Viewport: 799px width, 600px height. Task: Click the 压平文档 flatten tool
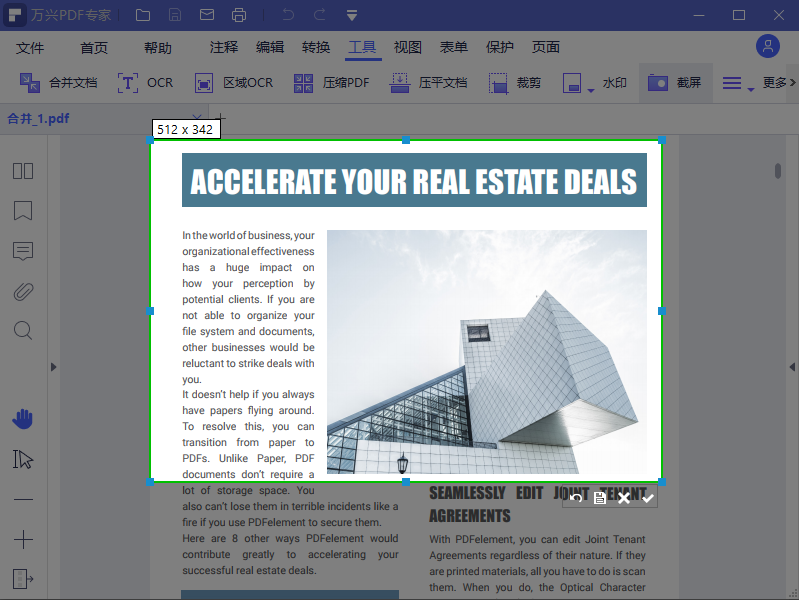[x=429, y=83]
